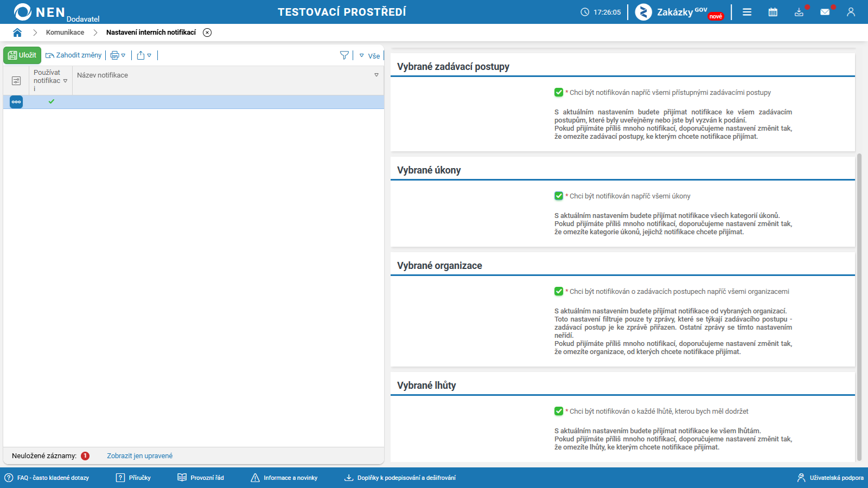Click the Uložit save button
The width and height of the screenshot is (868, 488).
[22, 55]
